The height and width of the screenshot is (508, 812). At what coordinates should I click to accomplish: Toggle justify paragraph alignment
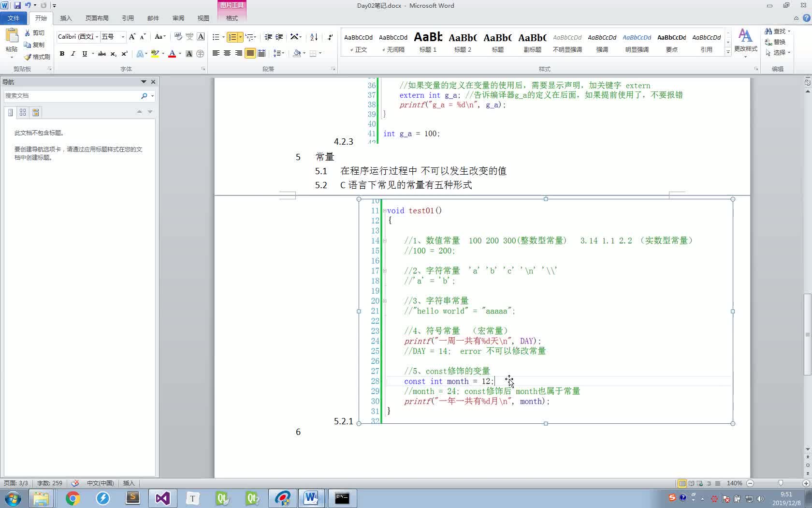[x=250, y=53]
